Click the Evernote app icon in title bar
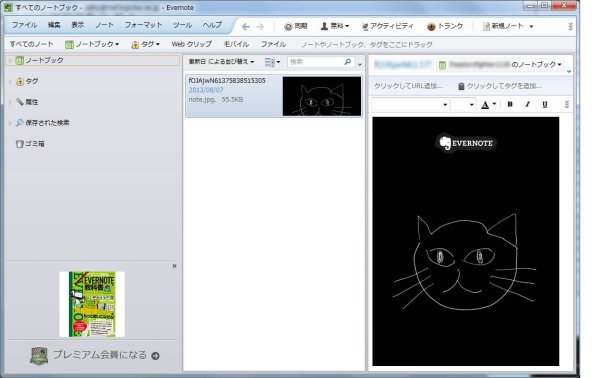The width and height of the screenshot is (601, 378). point(8,7)
